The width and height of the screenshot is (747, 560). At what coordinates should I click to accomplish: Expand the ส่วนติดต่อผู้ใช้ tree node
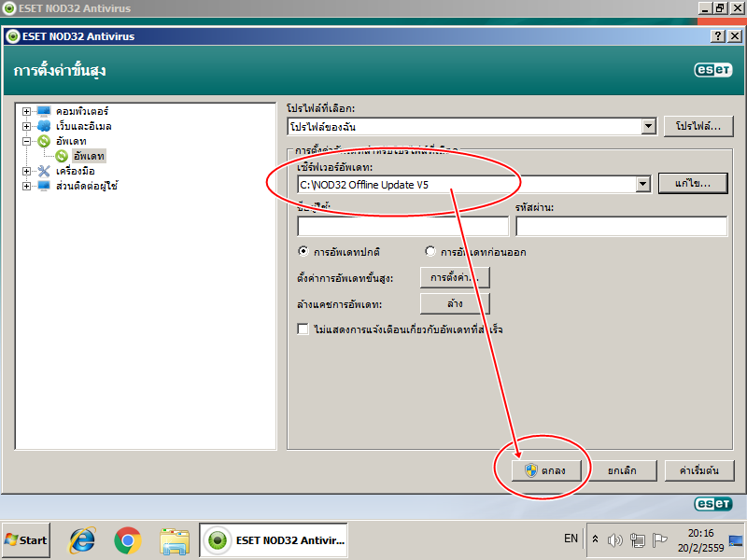tap(27, 186)
